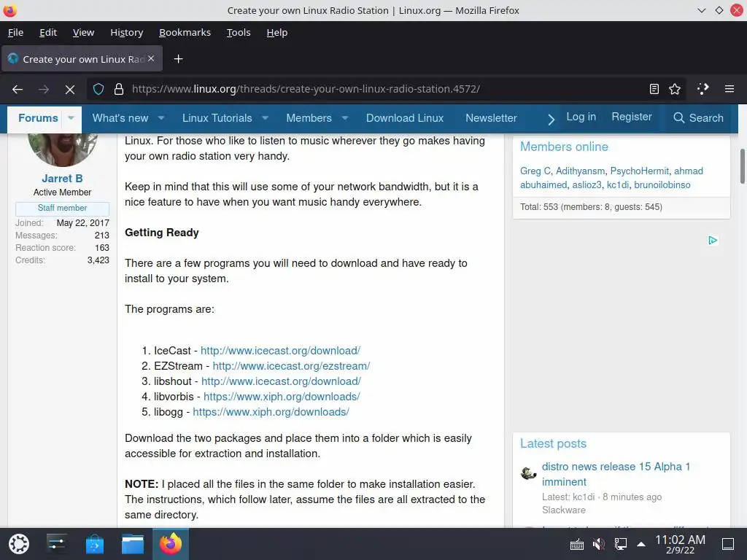This screenshot has height=560, width=747.
Task: Open Dolphin file manager
Action: coord(133,544)
